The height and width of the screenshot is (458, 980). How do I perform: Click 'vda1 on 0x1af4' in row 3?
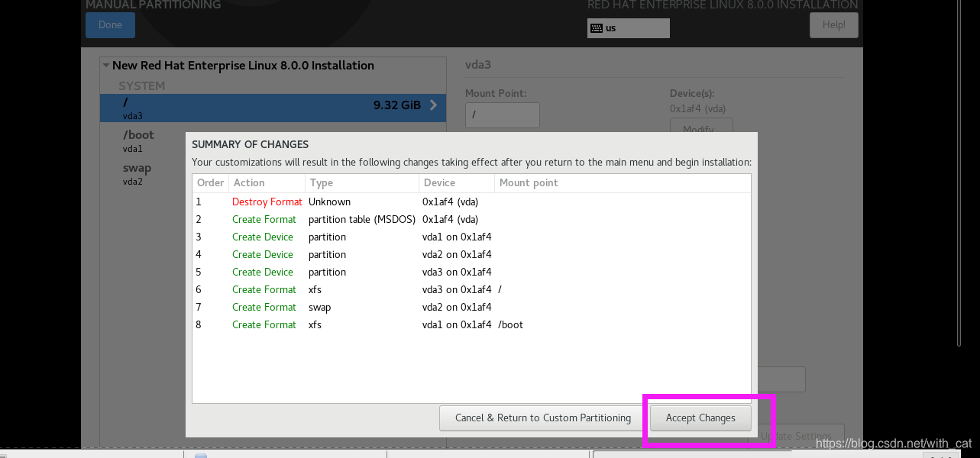click(x=457, y=237)
